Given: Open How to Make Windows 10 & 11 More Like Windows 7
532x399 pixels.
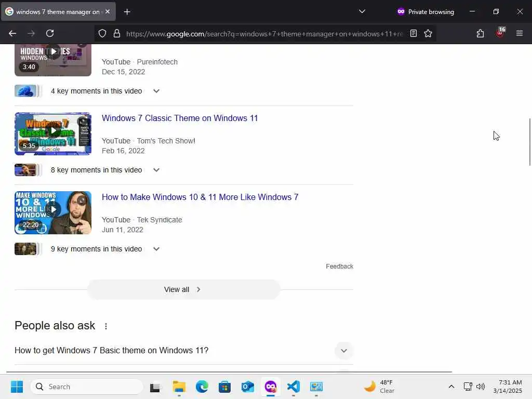Looking at the screenshot, I should [x=200, y=197].
